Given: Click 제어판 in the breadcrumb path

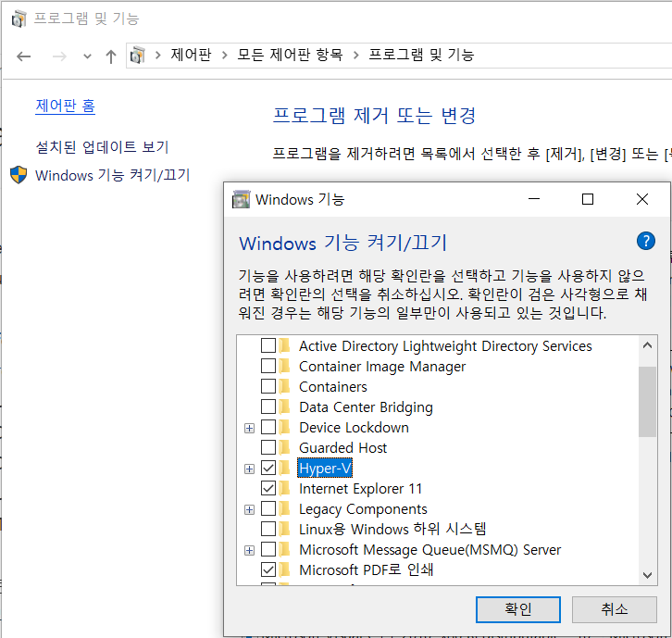Looking at the screenshot, I should [192, 55].
